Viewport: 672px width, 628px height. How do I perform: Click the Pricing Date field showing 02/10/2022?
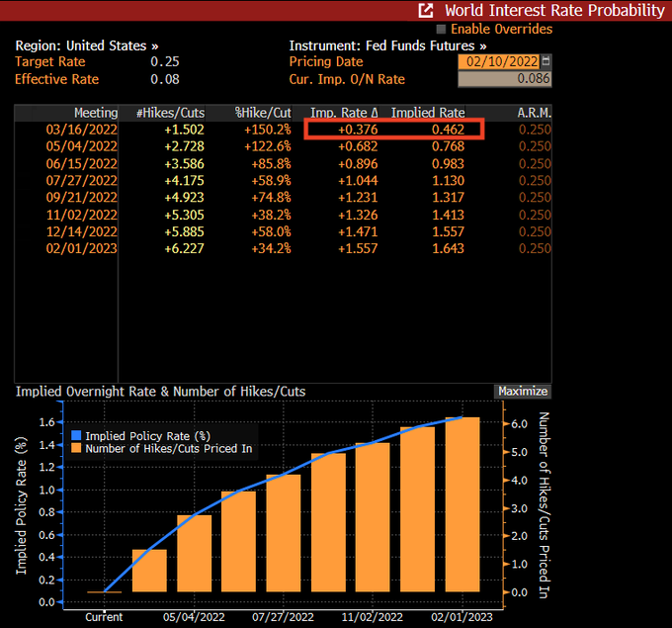pyautogui.click(x=499, y=62)
